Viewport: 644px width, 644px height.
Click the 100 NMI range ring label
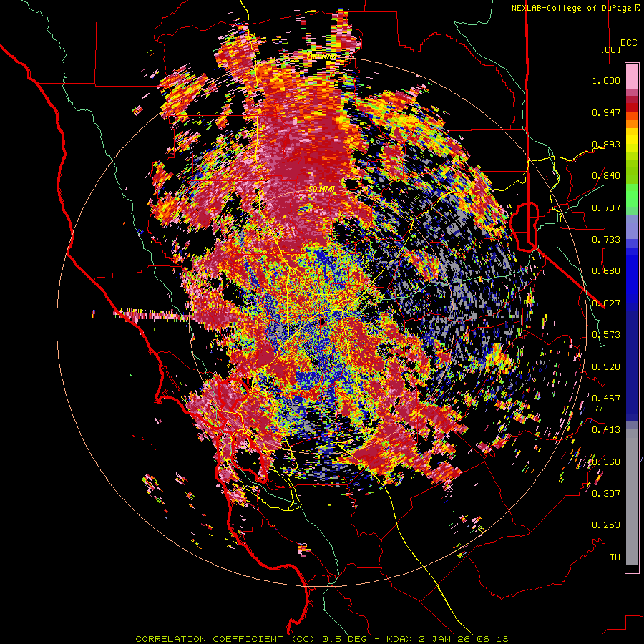[321, 57]
